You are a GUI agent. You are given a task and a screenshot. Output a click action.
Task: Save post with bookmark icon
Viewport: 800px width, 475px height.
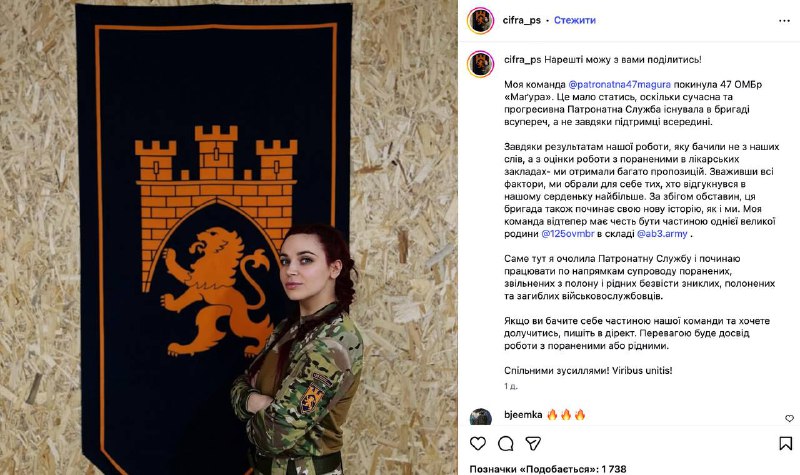click(x=786, y=443)
